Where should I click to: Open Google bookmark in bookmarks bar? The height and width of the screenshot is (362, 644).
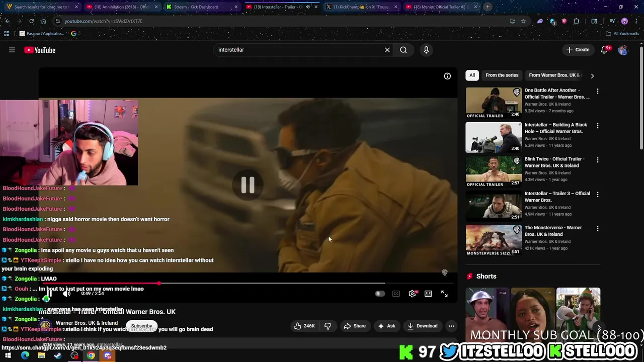coord(73,34)
